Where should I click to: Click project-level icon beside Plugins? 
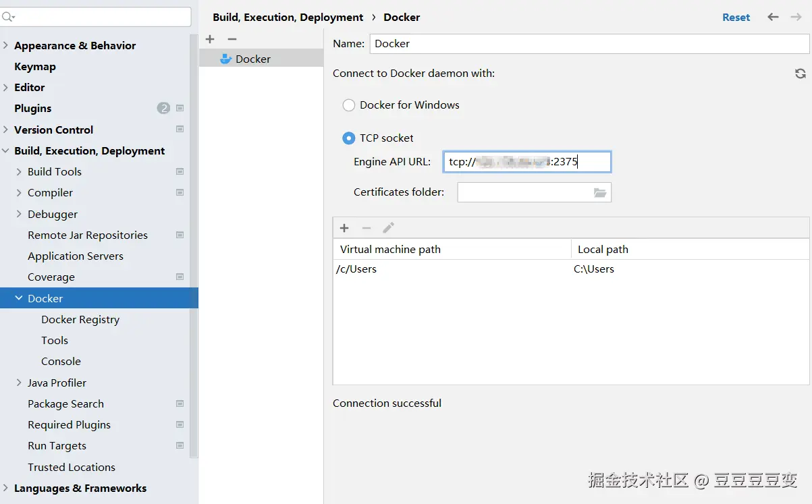point(180,108)
